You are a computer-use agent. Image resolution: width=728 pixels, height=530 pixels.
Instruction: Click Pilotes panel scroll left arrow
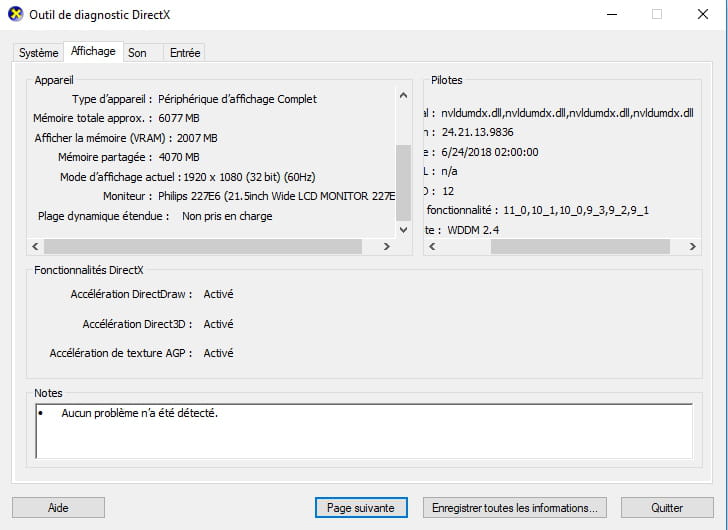coord(432,246)
